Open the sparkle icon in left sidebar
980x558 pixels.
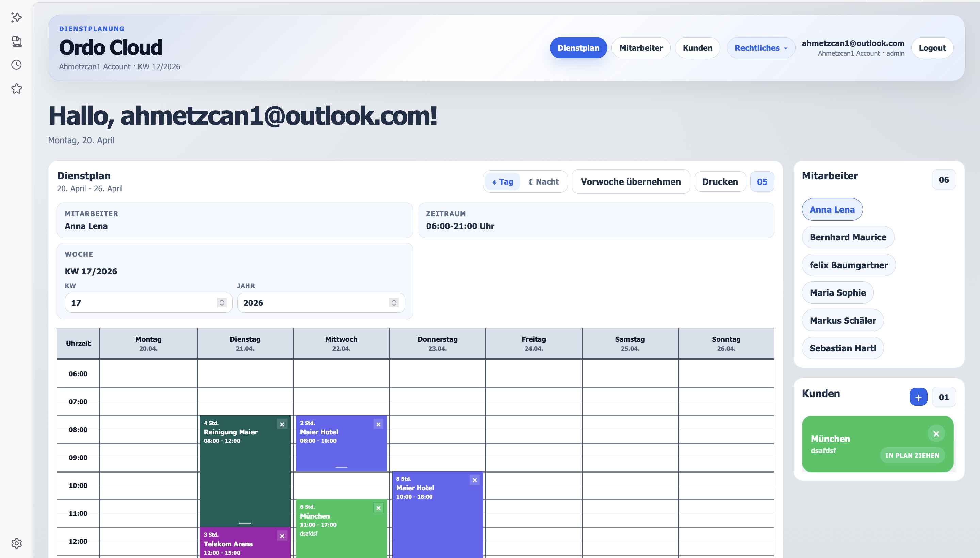(x=16, y=17)
